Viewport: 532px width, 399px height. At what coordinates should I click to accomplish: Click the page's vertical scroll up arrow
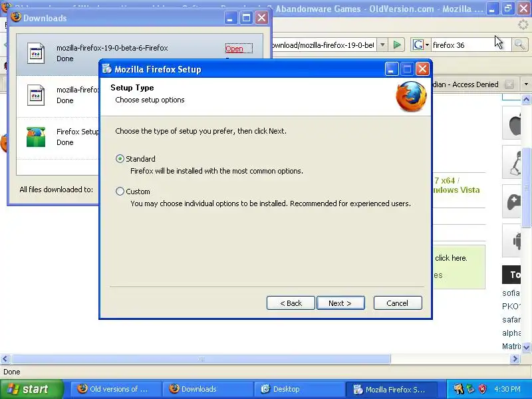[526, 99]
